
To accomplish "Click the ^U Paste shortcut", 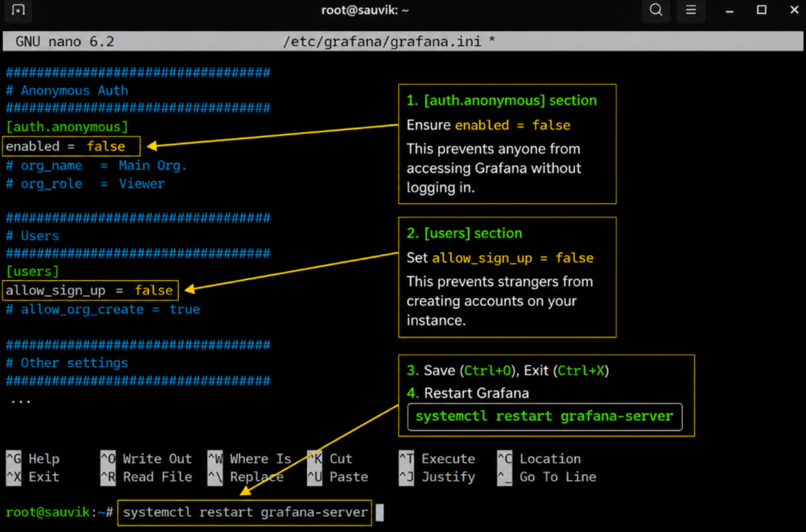I will [x=337, y=477].
